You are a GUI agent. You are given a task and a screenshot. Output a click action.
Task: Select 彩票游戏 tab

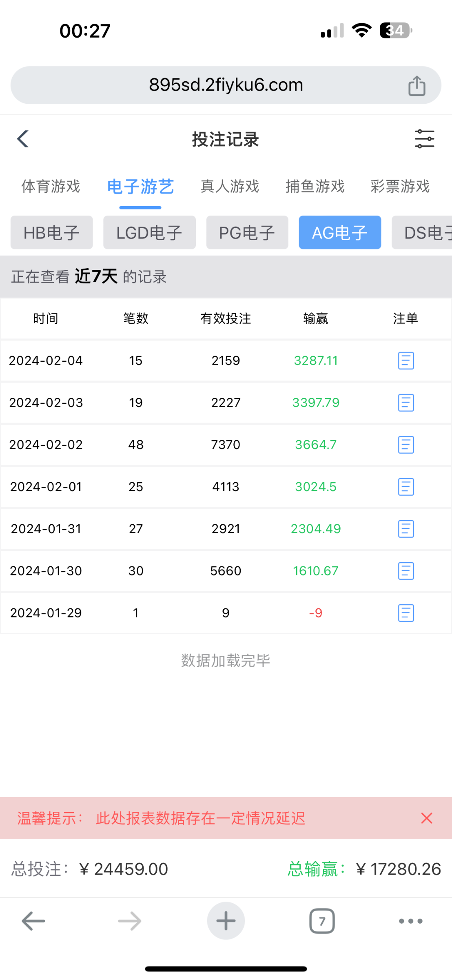pyautogui.click(x=400, y=186)
